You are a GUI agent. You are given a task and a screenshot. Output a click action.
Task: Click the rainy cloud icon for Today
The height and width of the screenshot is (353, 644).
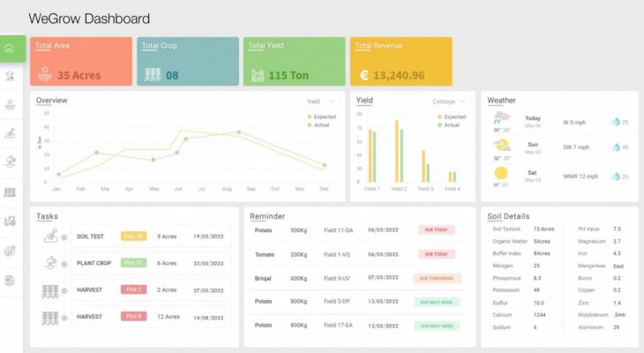point(501,119)
